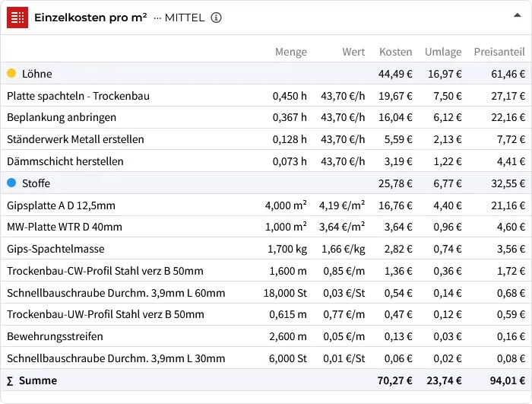
Task: Click the sigma Summe total row
Action: coord(38,380)
